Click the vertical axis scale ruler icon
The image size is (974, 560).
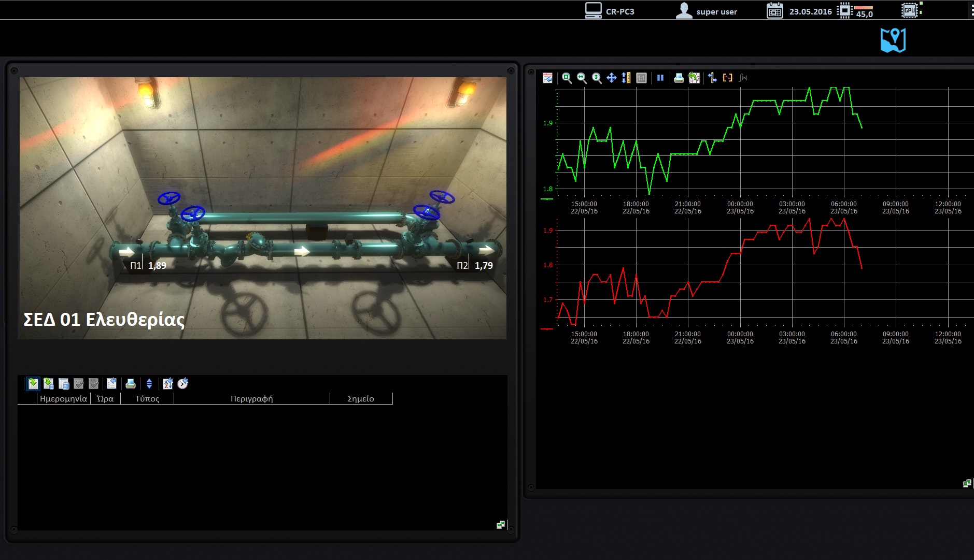coord(626,78)
